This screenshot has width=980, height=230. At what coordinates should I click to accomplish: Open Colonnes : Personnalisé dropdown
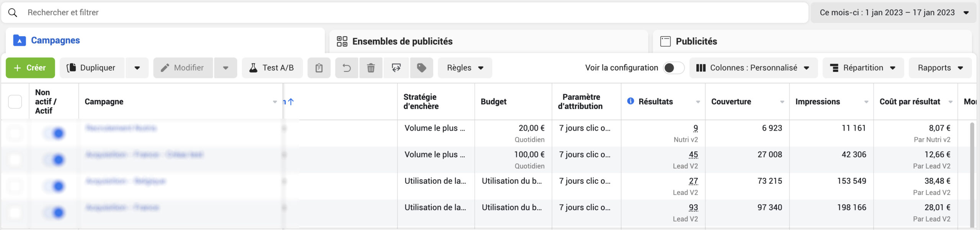[753, 68]
